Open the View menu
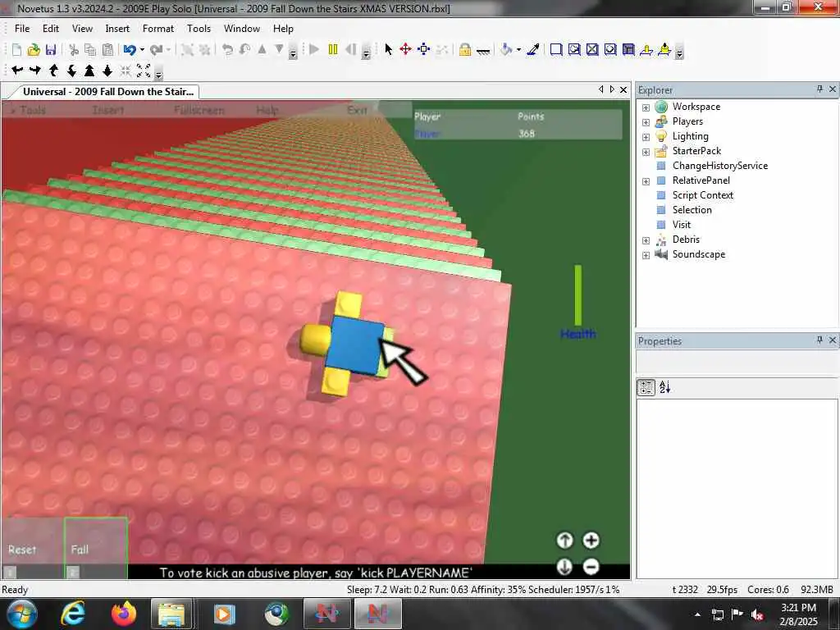 pos(82,29)
